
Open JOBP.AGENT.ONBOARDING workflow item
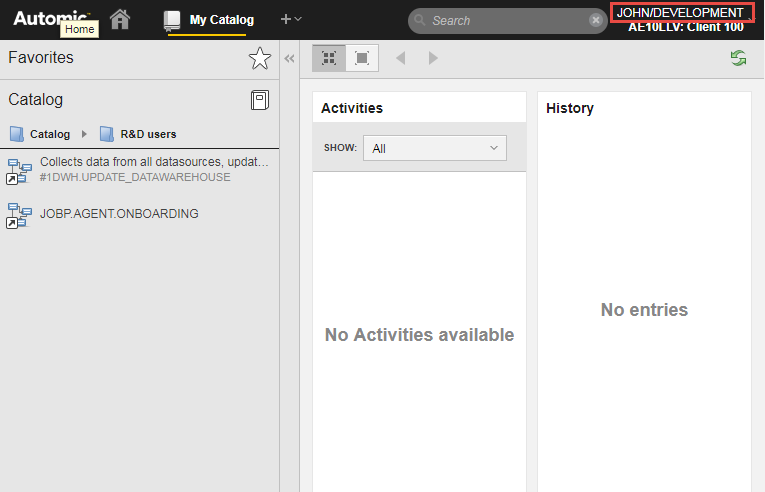tap(140, 214)
